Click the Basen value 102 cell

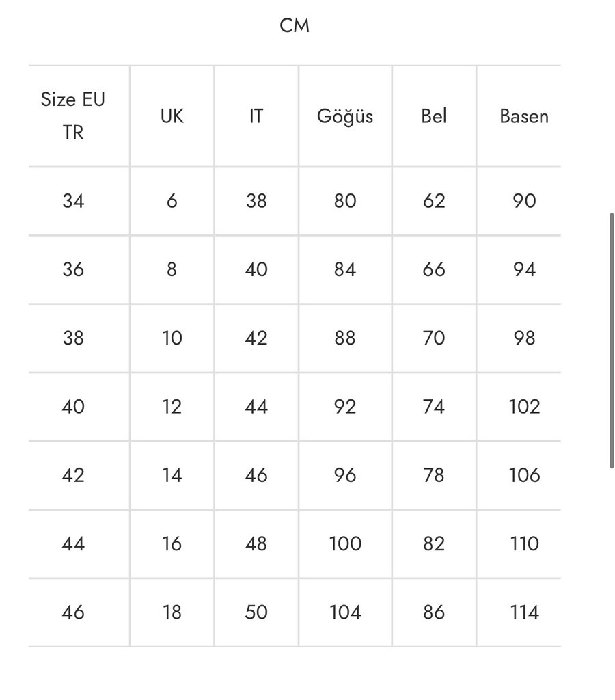pos(524,407)
